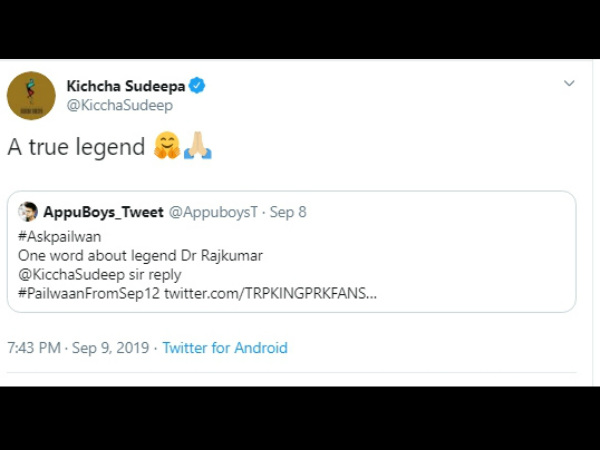The width and height of the screenshot is (600, 450).
Task: Click the 'A true legend' tweet text
Action: click(77, 148)
